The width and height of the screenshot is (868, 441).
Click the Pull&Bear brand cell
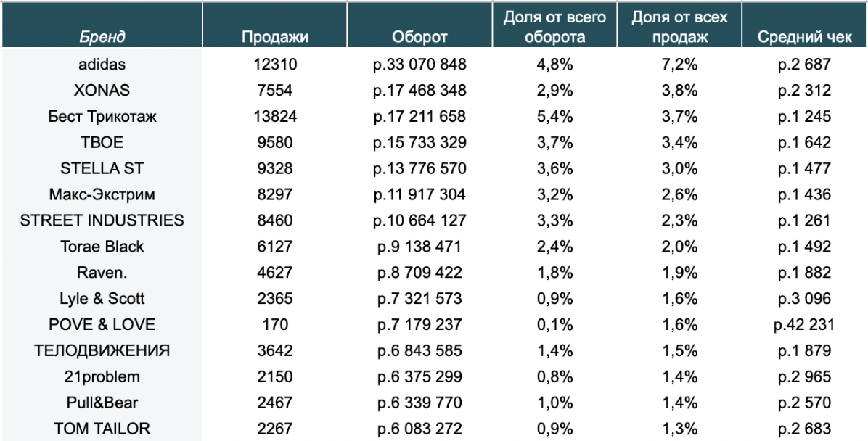tap(102, 403)
